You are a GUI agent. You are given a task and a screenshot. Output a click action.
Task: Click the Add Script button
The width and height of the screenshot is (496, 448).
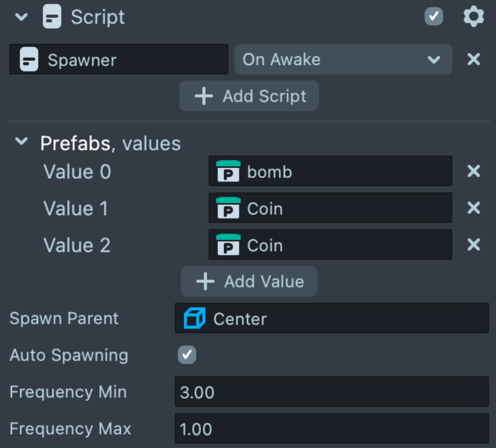[x=249, y=96]
